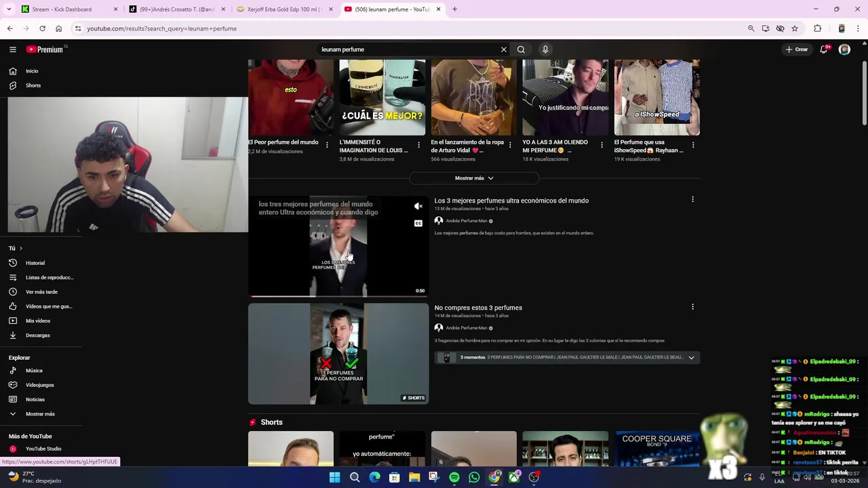
Task: Open browser zoom magnifier in address bar
Action: [x=751, y=28]
